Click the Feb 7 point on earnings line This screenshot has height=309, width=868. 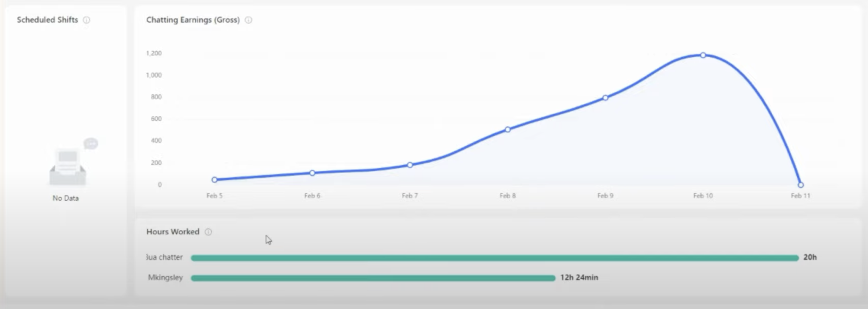point(410,165)
